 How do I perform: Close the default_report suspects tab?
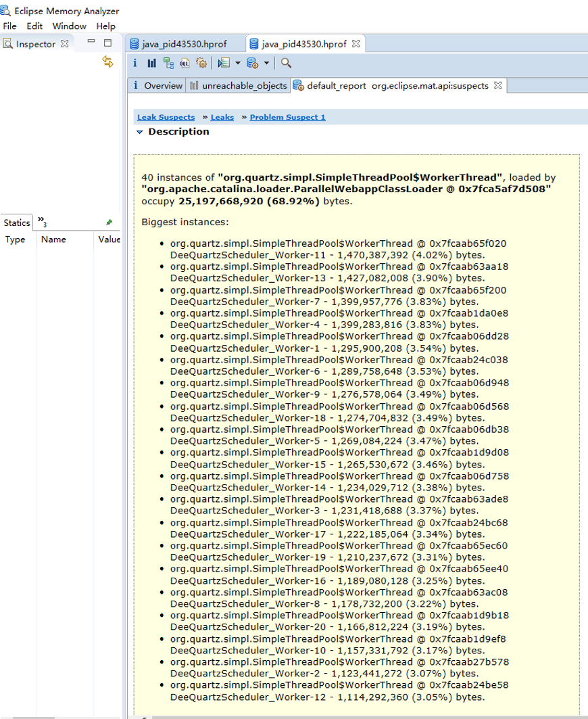497,85
